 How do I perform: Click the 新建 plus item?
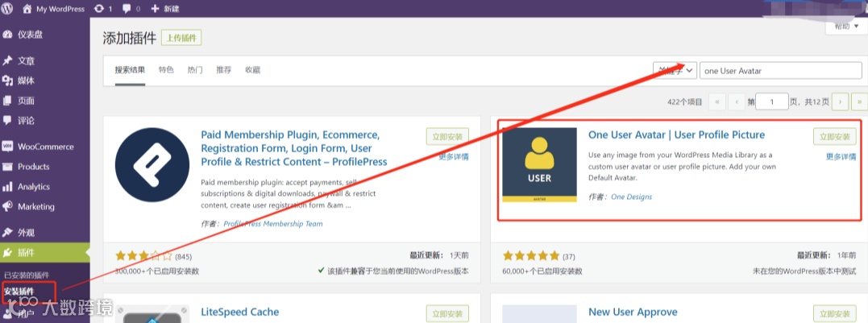[165, 9]
